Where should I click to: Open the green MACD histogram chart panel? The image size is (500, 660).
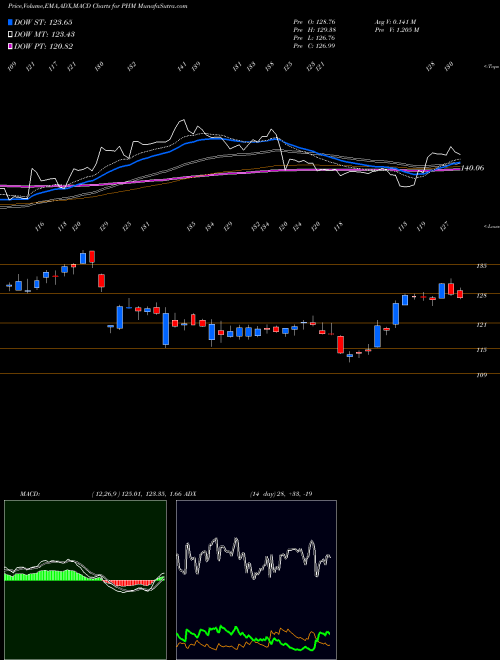[x=85, y=580]
